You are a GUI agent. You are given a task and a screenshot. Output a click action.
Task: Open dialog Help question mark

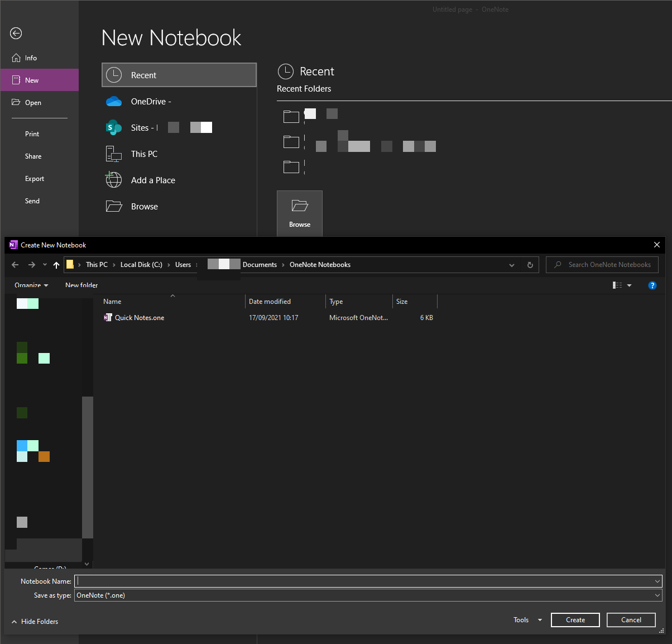click(652, 285)
